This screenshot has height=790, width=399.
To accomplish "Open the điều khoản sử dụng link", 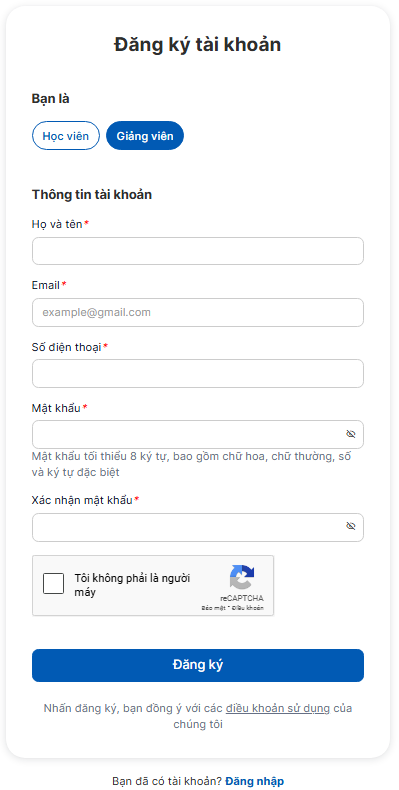I will (278, 708).
